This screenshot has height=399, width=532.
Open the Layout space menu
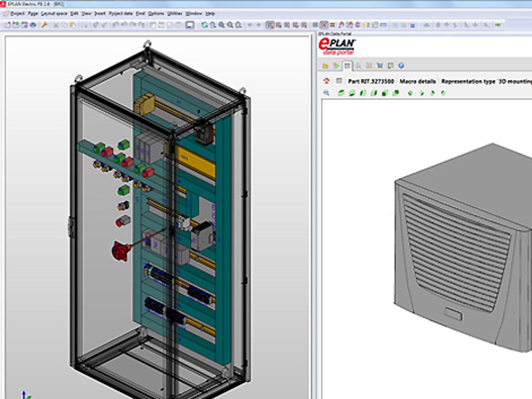click(54, 13)
